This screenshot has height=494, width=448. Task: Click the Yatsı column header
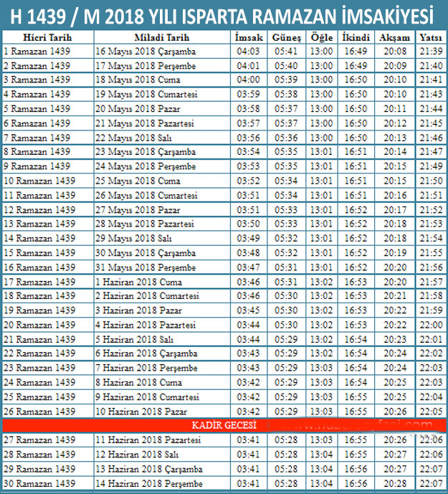[x=430, y=37]
